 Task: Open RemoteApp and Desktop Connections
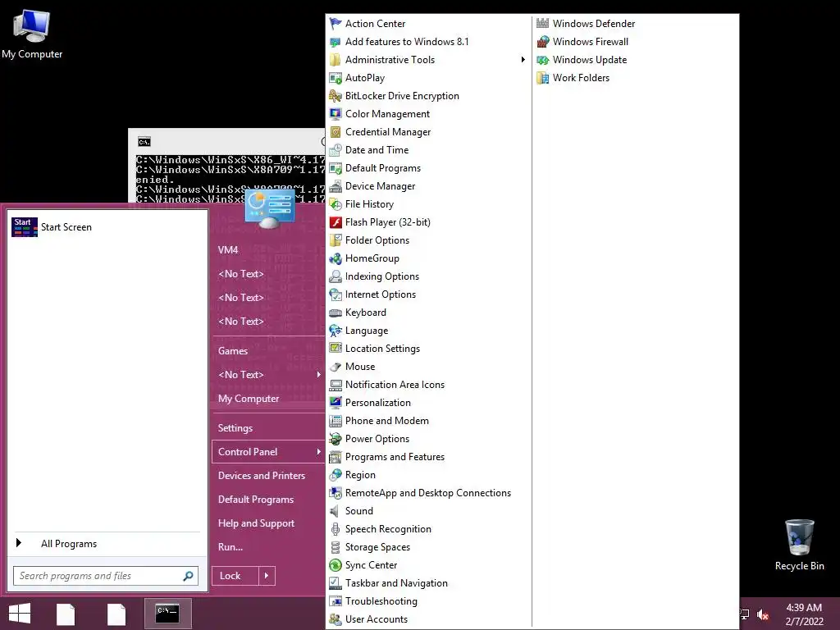[x=428, y=493]
